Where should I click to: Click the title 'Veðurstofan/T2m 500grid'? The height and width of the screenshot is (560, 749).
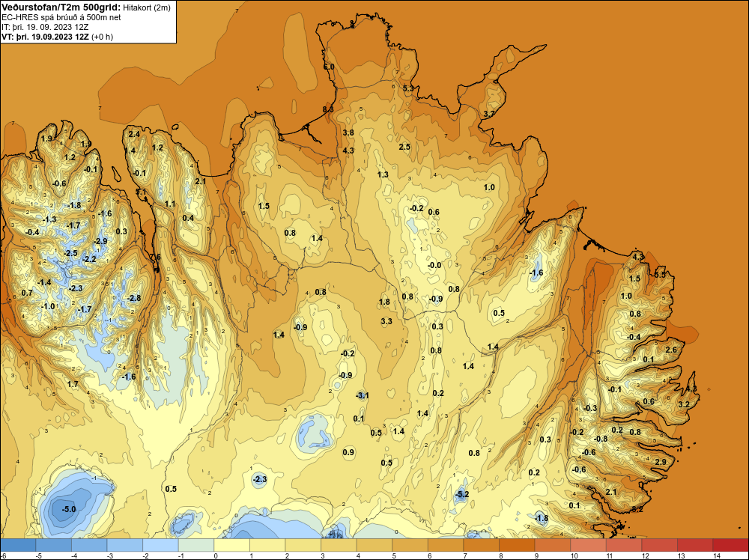click(x=61, y=7)
